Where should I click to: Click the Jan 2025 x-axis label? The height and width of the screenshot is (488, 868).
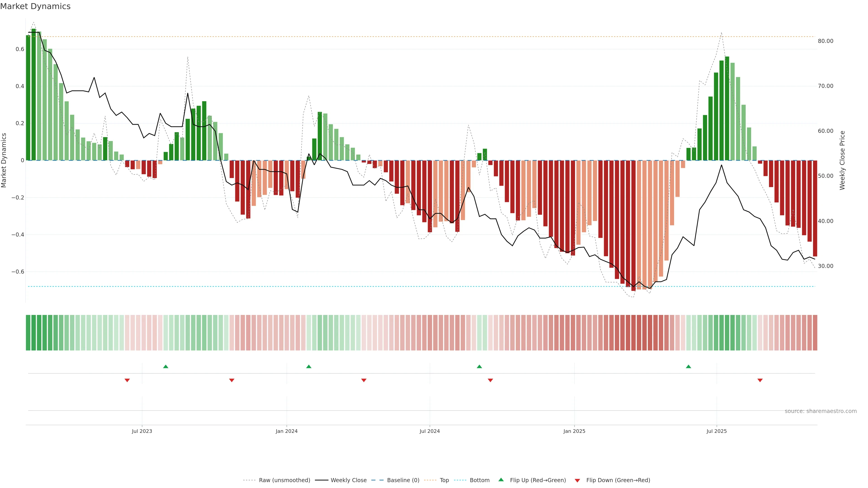point(574,431)
